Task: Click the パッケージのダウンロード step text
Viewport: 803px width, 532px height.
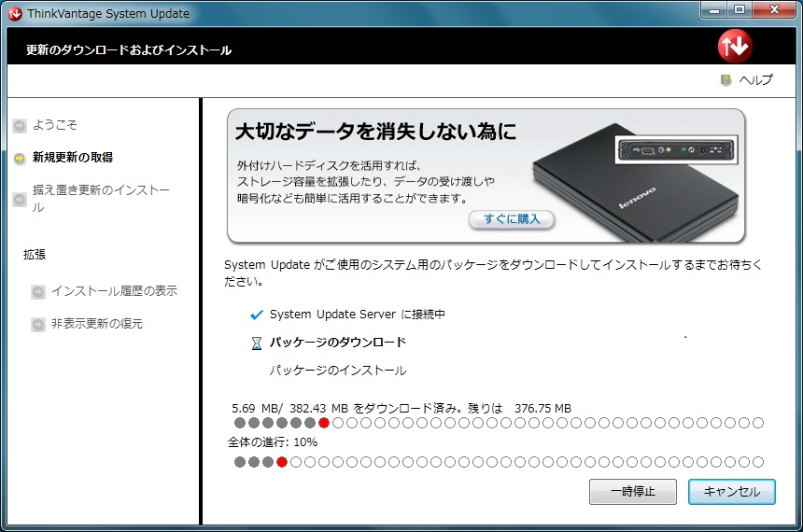Action: (x=338, y=342)
